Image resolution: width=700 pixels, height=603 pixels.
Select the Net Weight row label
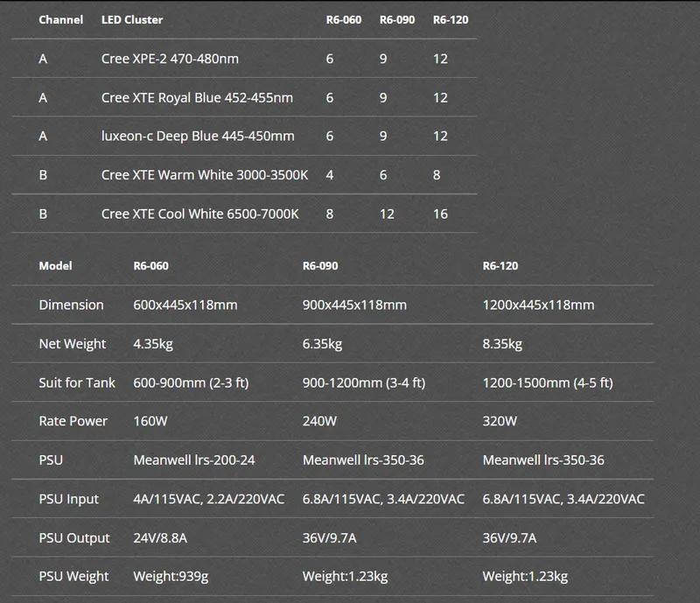(73, 344)
